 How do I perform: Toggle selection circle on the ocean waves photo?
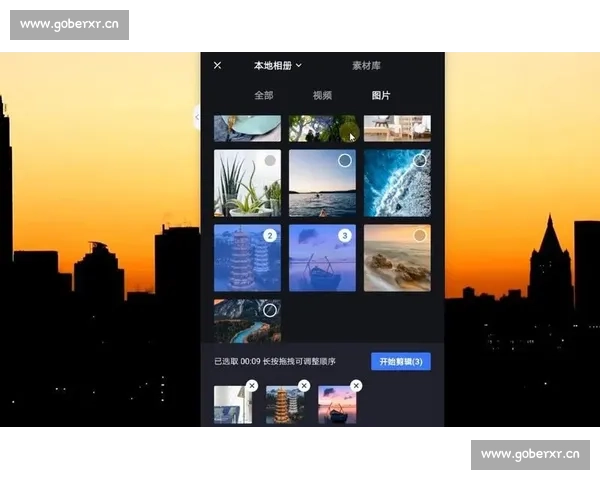point(420,161)
